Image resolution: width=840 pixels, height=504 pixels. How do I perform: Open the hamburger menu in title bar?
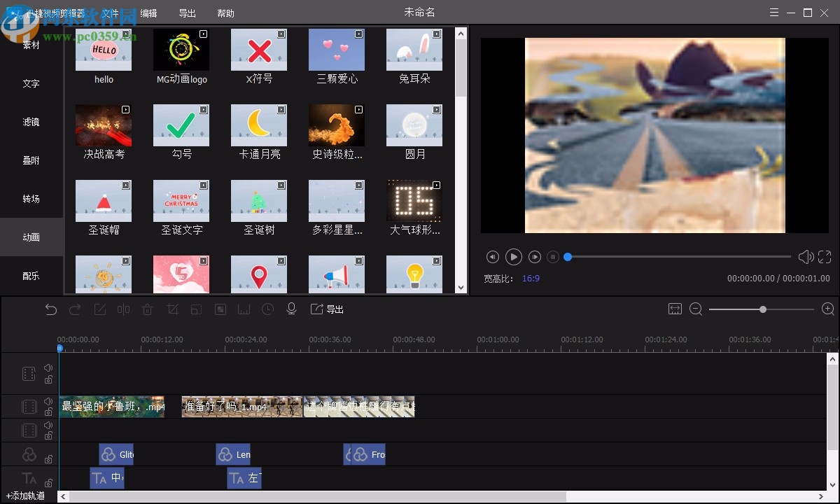click(773, 13)
